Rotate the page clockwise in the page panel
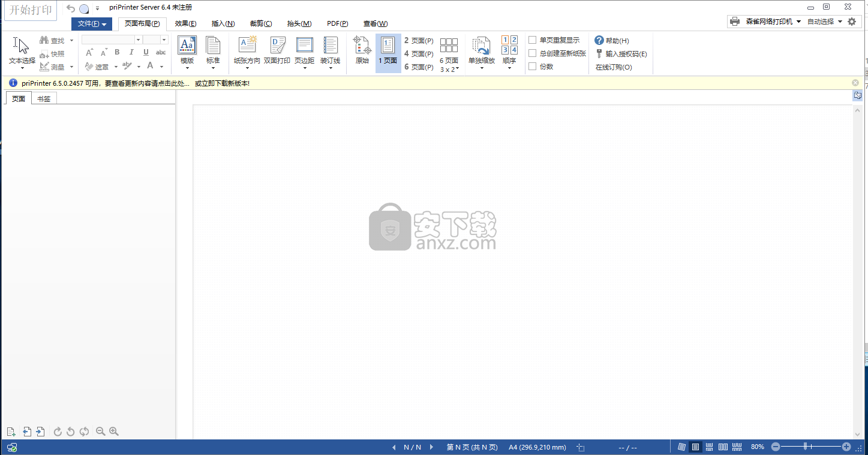This screenshot has height=455, width=868. pyautogui.click(x=58, y=432)
